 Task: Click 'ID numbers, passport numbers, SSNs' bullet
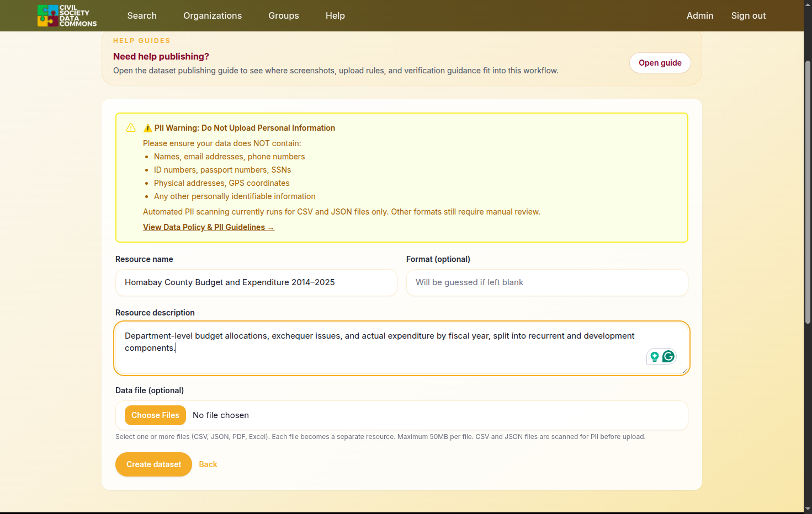(222, 170)
